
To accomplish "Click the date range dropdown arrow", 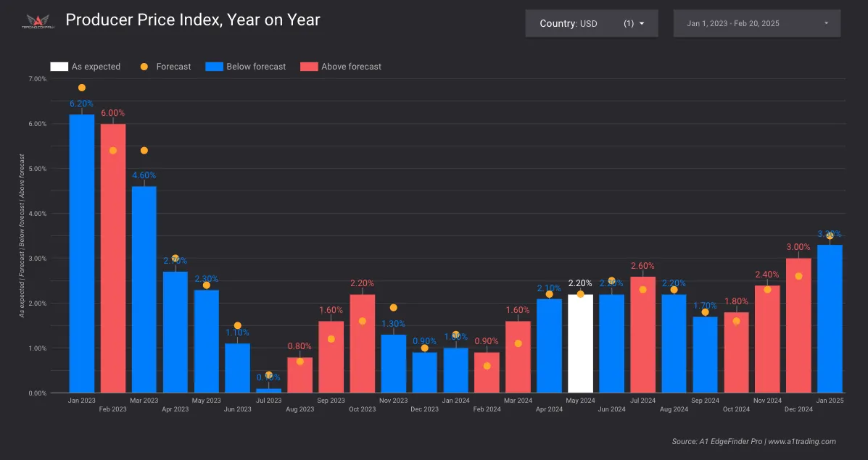I will point(826,23).
